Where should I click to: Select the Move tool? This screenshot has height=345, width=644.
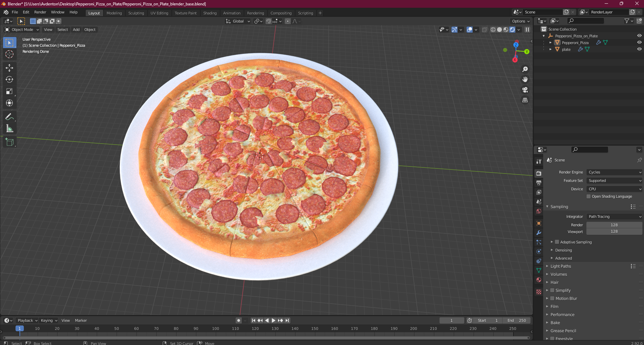pyautogui.click(x=9, y=68)
